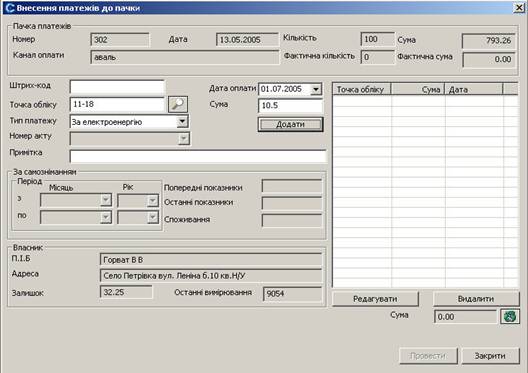
Task: Click the Сума field containing 10.5
Action: pyautogui.click(x=290, y=106)
